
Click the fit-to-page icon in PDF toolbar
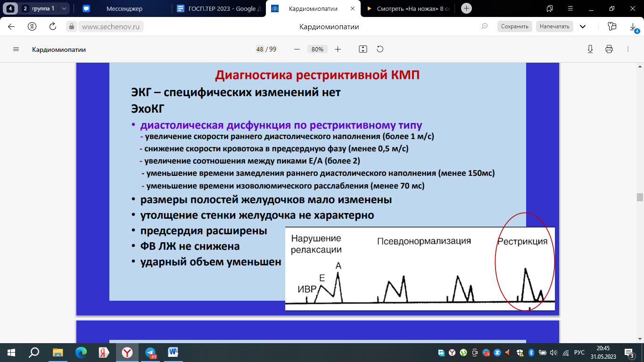tap(363, 49)
